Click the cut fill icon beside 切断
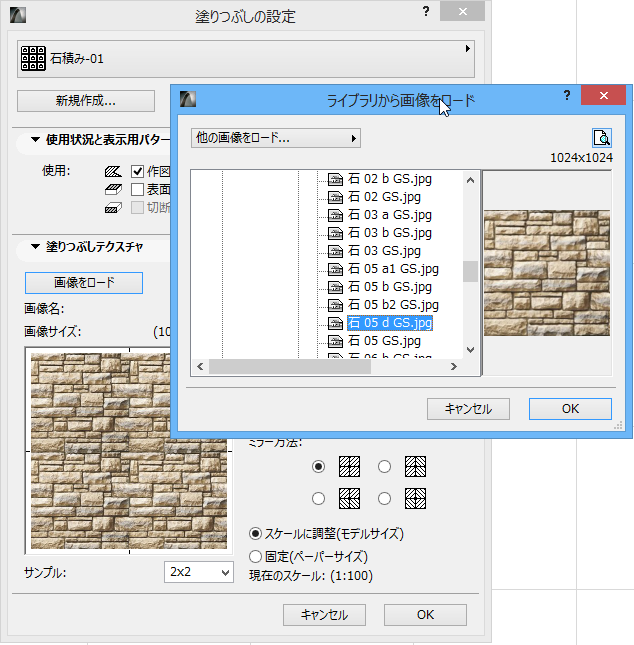The width and height of the screenshot is (634, 645). point(113,208)
